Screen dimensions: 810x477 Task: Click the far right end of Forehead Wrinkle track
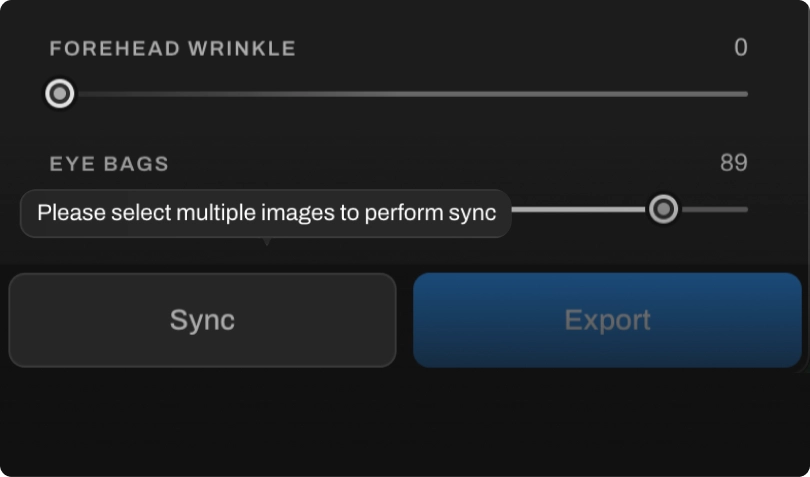[x=744, y=94]
